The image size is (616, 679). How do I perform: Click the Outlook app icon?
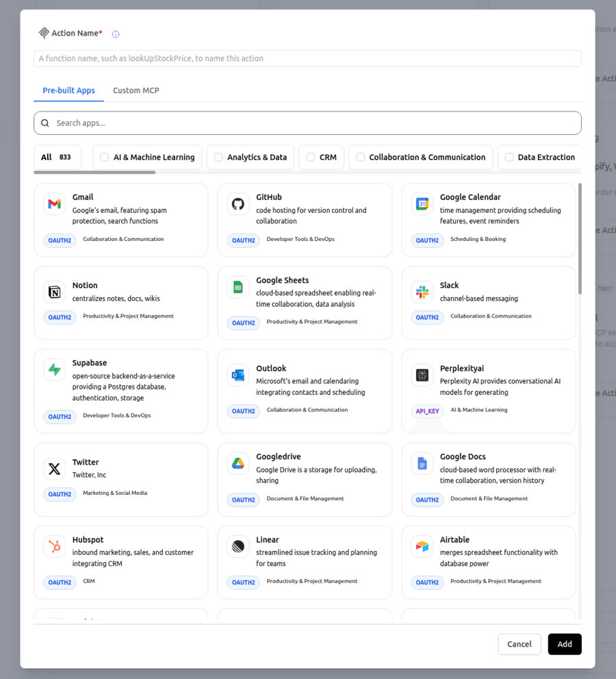[x=238, y=374]
